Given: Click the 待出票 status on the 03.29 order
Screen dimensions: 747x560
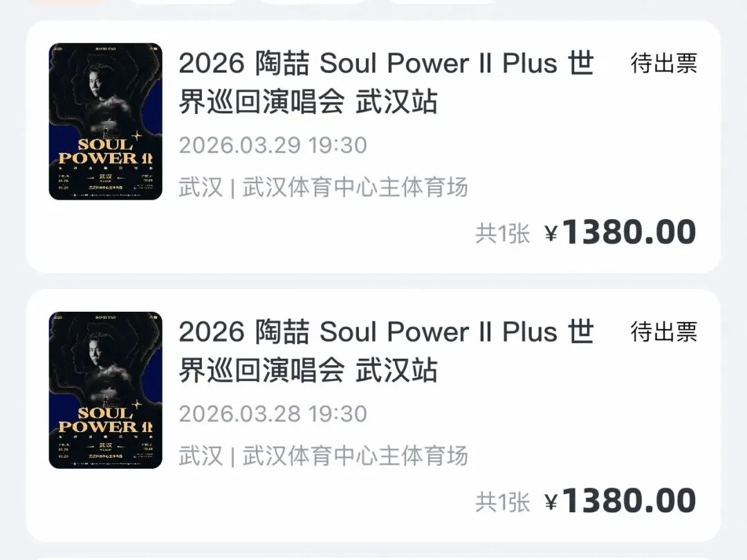Looking at the screenshot, I should tap(664, 64).
